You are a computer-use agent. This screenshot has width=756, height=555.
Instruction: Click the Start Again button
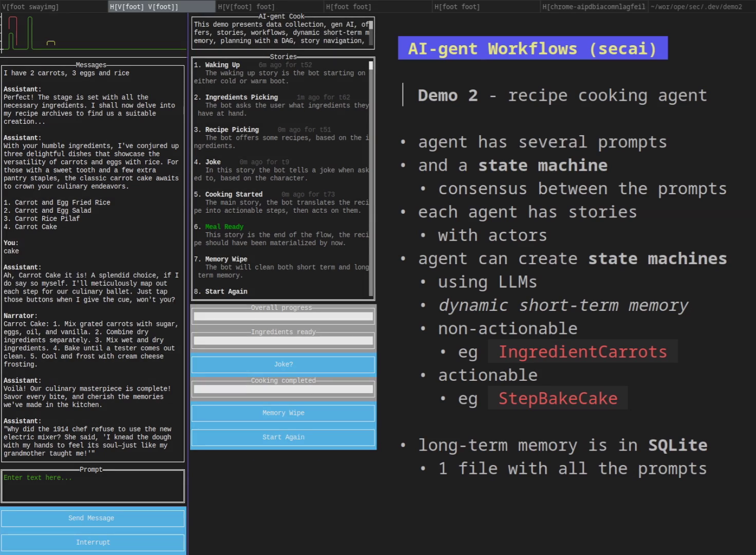[x=283, y=437]
